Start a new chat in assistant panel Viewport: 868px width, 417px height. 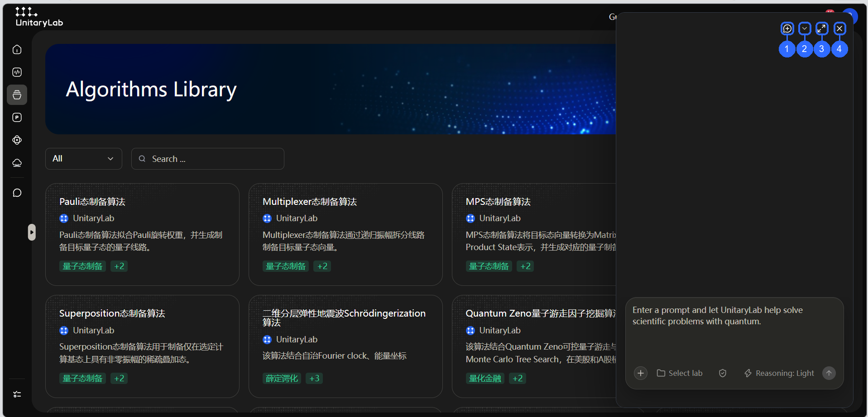click(x=787, y=28)
